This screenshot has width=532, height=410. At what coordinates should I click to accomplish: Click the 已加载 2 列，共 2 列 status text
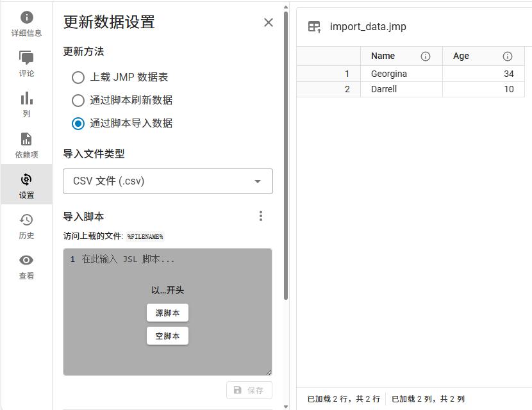pos(428,399)
